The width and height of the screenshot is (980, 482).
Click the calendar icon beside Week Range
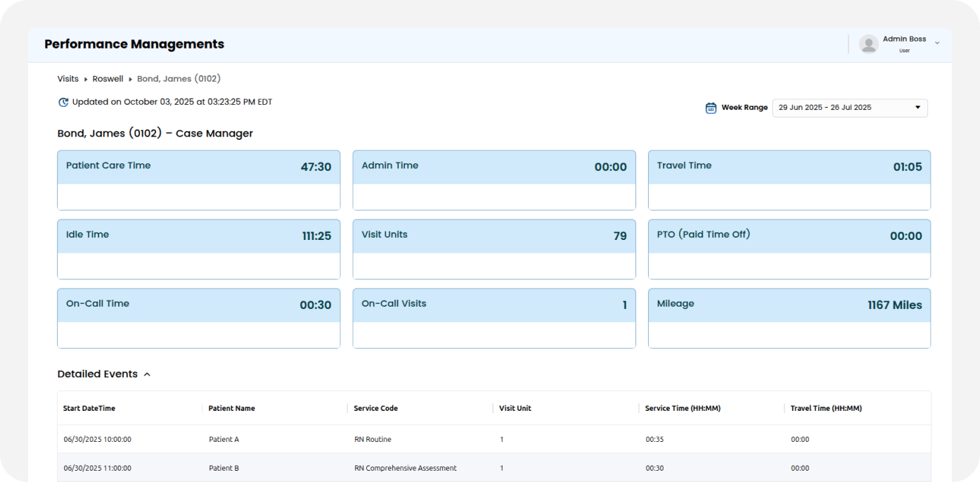(711, 108)
